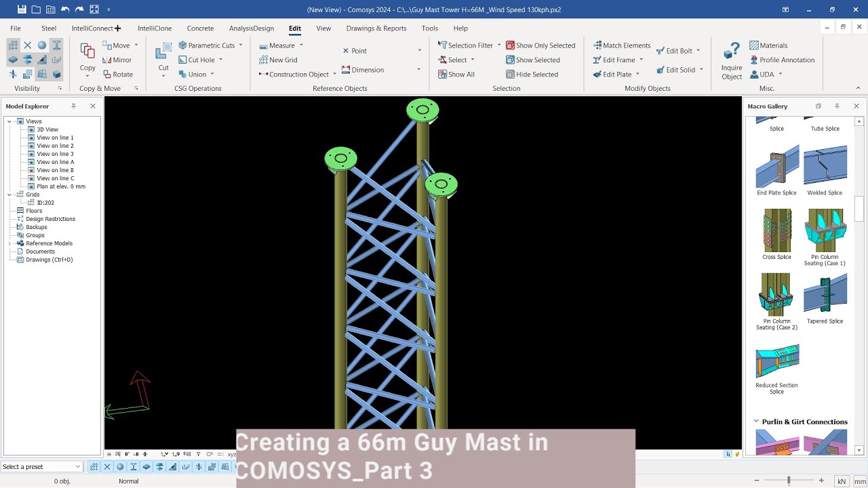Click the Save icon in title bar
The width and height of the screenshot is (868, 488).
click(22, 9)
